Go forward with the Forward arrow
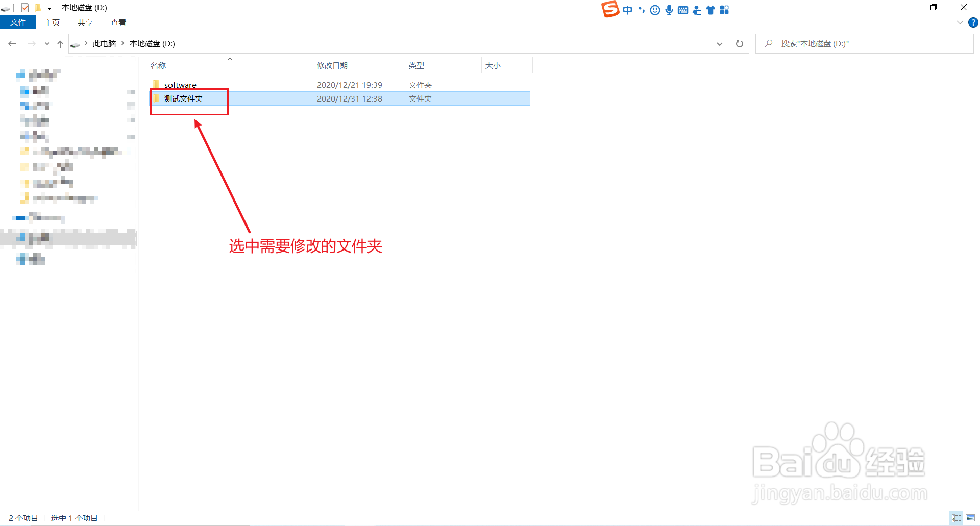 [32, 44]
